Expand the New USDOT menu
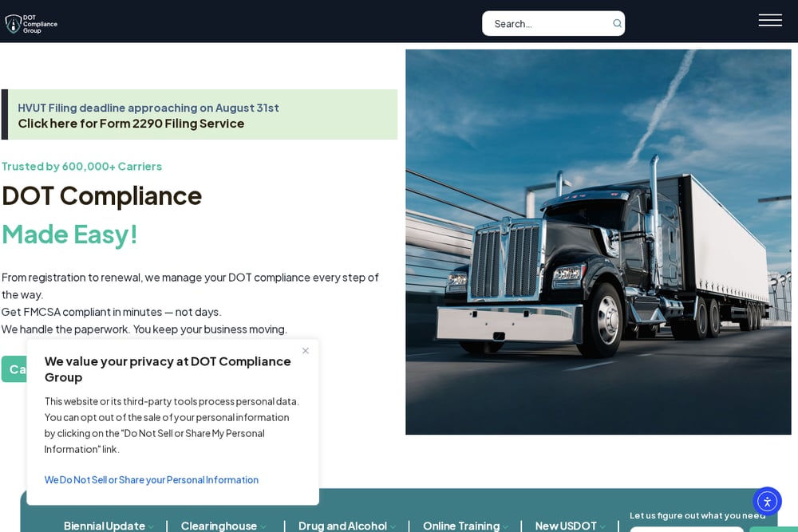Viewport: 798px width, 532px height. pyautogui.click(x=570, y=526)
